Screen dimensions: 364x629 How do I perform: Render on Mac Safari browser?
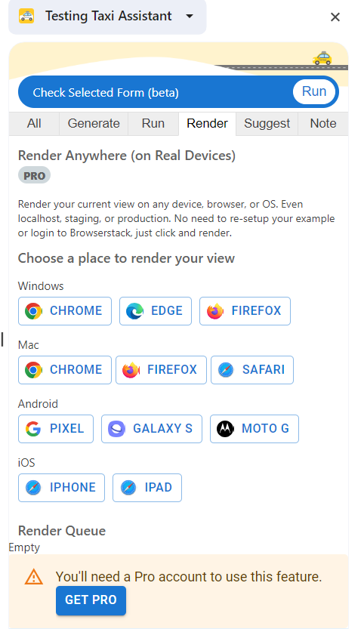[x=252, y=370]
